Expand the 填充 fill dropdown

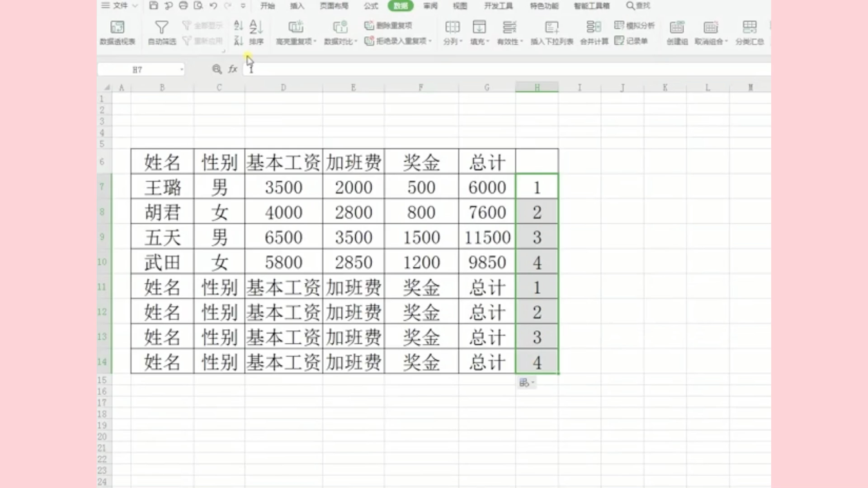click(487, 42)
